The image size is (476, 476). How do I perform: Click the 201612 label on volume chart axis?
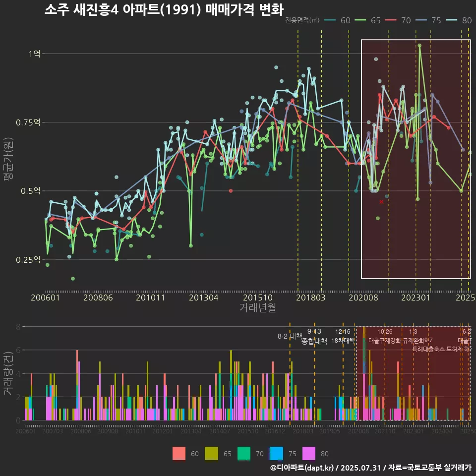(x=274, y=431)
